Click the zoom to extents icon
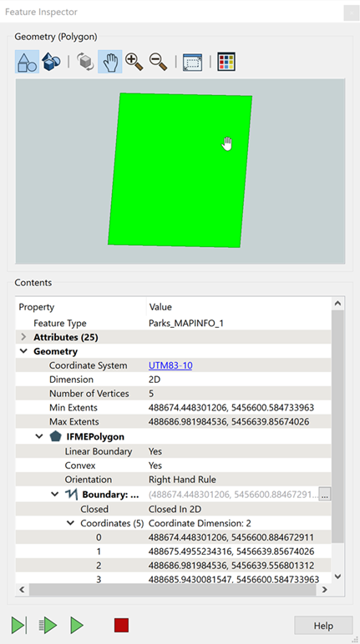360x644 pixels. (x=193, y=63)
